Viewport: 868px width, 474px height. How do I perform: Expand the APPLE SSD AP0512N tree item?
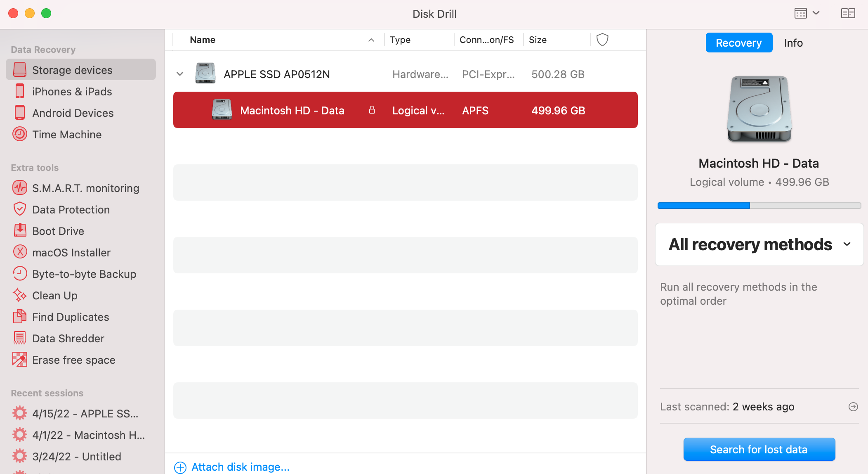[x=179, y=73]
